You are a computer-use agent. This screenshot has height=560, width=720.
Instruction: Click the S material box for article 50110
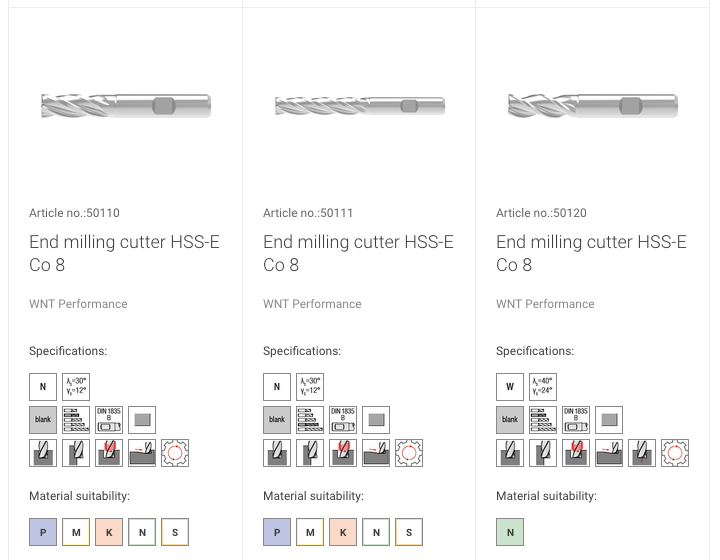click(175, 532)
